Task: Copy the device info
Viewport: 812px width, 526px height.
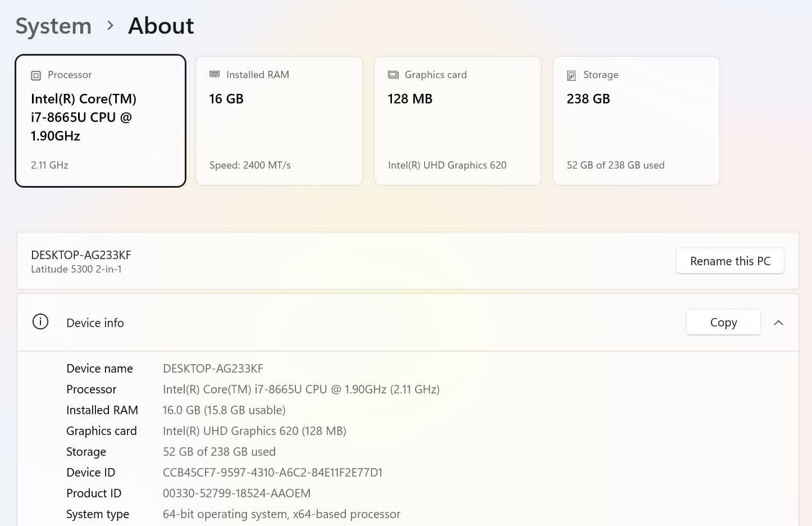Action: [723, 323]
